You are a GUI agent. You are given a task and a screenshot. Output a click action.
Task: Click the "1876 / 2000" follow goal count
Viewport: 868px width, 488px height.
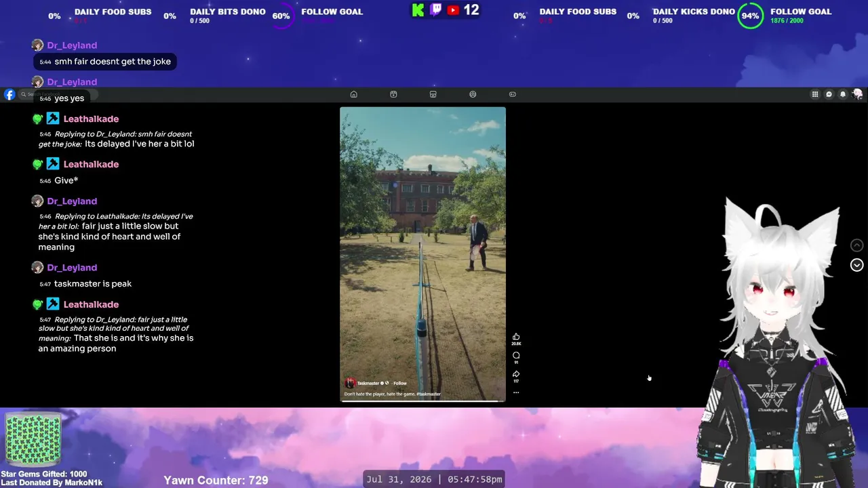tap(787, 21)
